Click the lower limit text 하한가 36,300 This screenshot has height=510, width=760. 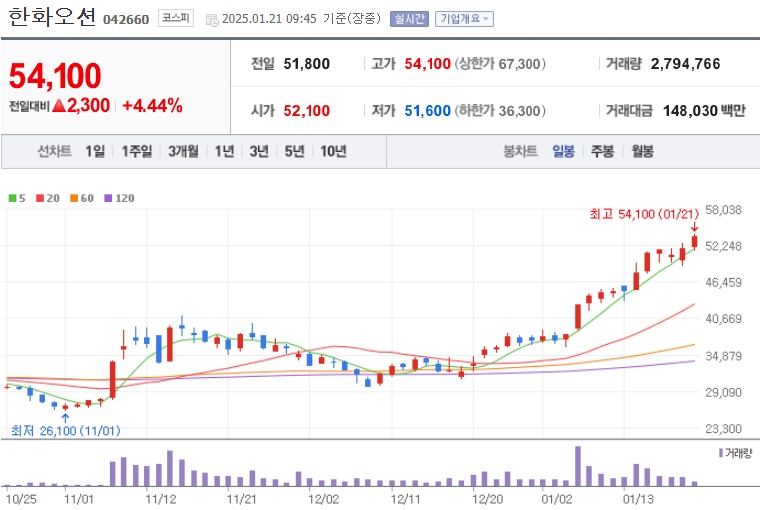pos(500,111)
